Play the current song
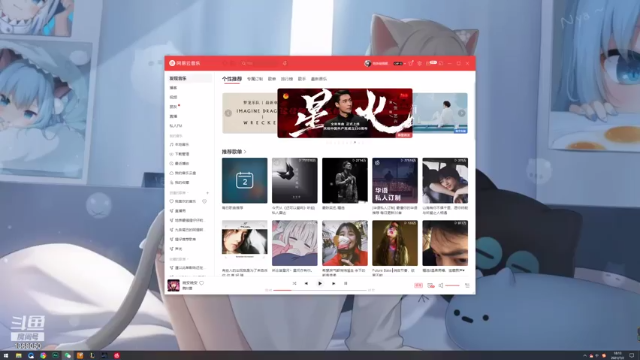The height and width of the screenshot is (360, 640). 320,283
